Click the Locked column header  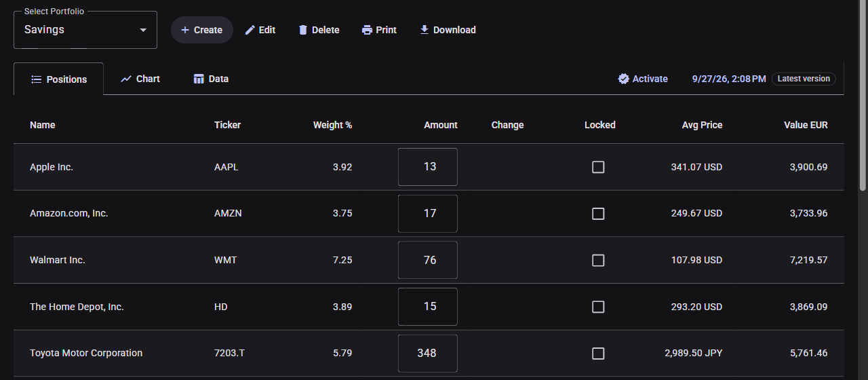click(600, 125)
